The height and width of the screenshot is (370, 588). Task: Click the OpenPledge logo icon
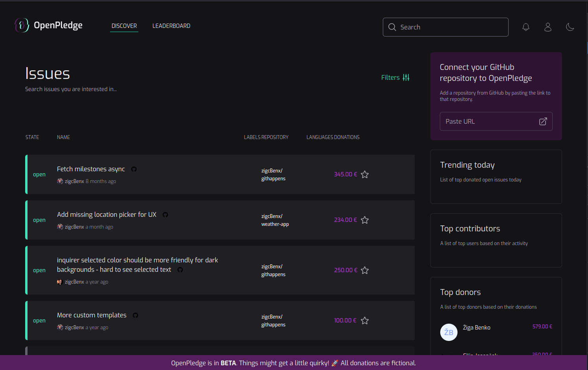point(22,26)
